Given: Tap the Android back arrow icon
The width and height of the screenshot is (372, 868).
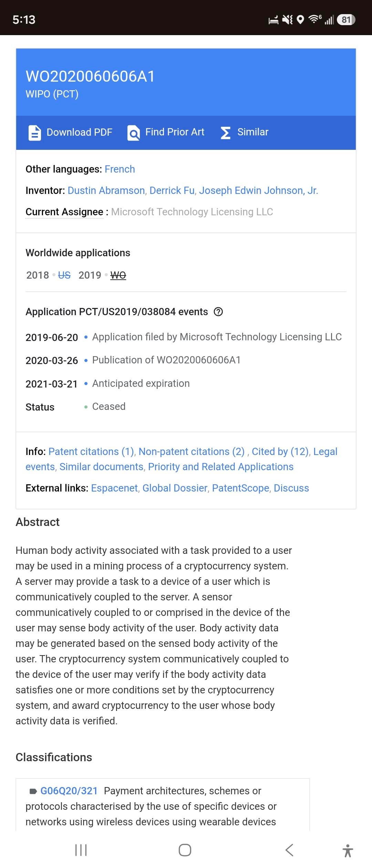Looking at the screenshot, I should click(289, 850).
